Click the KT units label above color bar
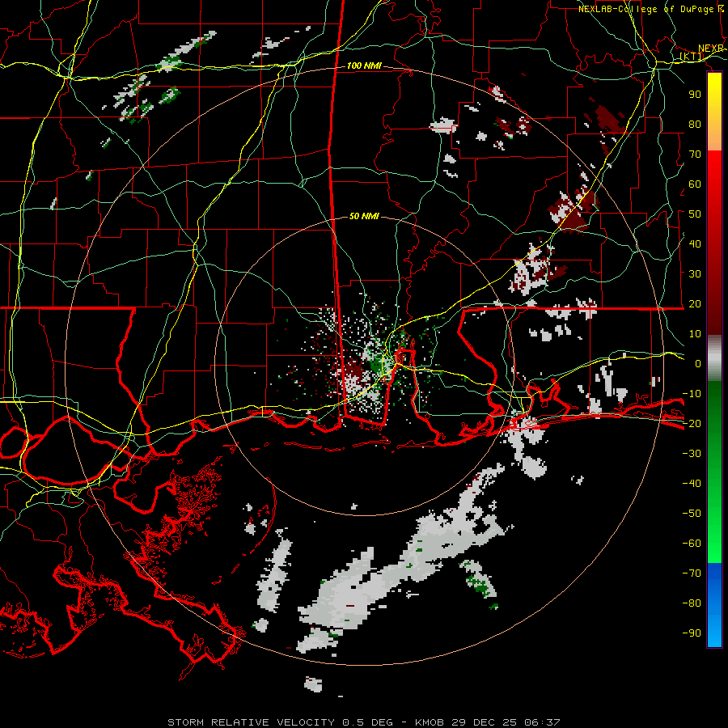728x728 pixels. coord(692,57)
